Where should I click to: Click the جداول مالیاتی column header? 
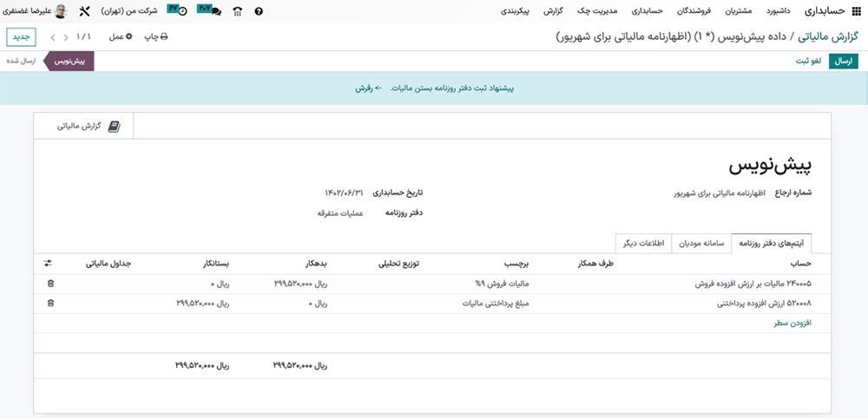tap(109, 264)
